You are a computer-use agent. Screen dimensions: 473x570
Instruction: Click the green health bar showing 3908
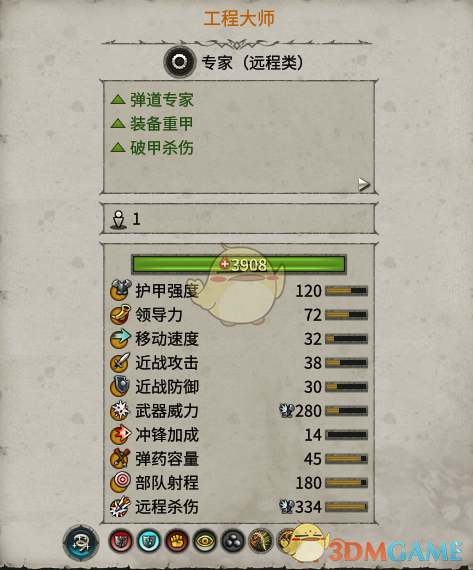[239, 264]
